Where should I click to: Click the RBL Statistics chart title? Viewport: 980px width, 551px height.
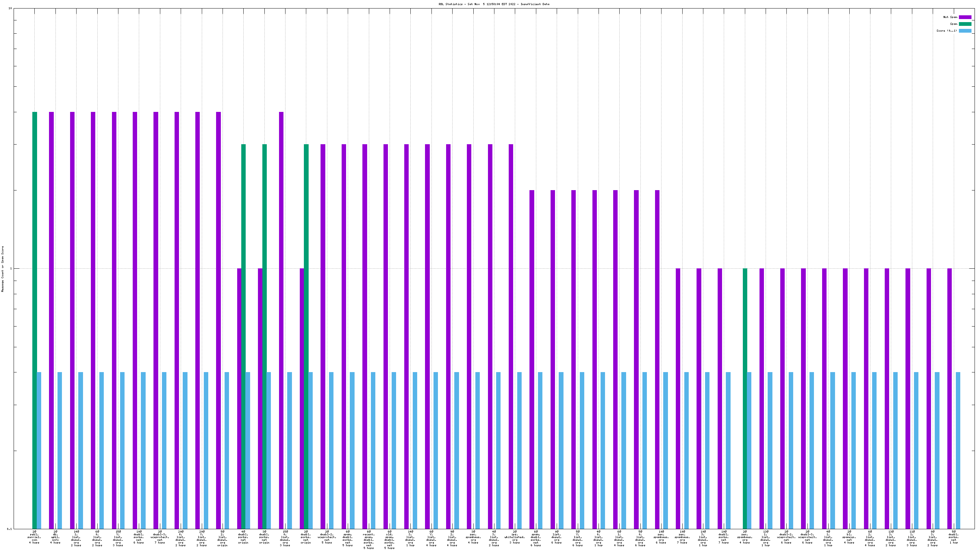(493, 4)
